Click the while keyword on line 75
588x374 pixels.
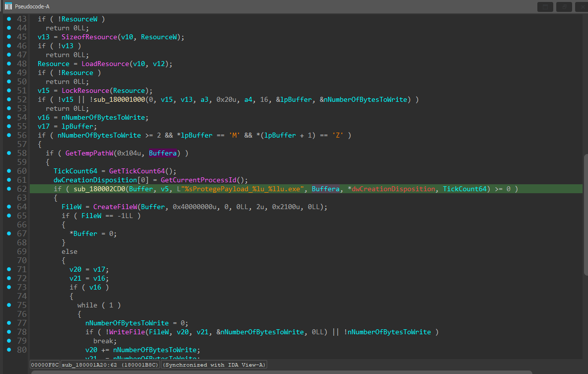[87, 305]
